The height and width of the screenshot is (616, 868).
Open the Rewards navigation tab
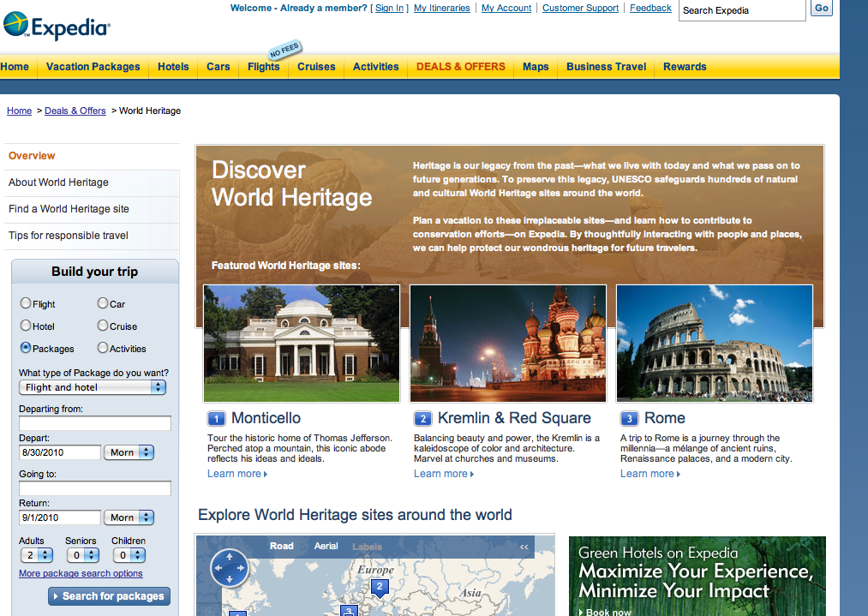[685, 67]
